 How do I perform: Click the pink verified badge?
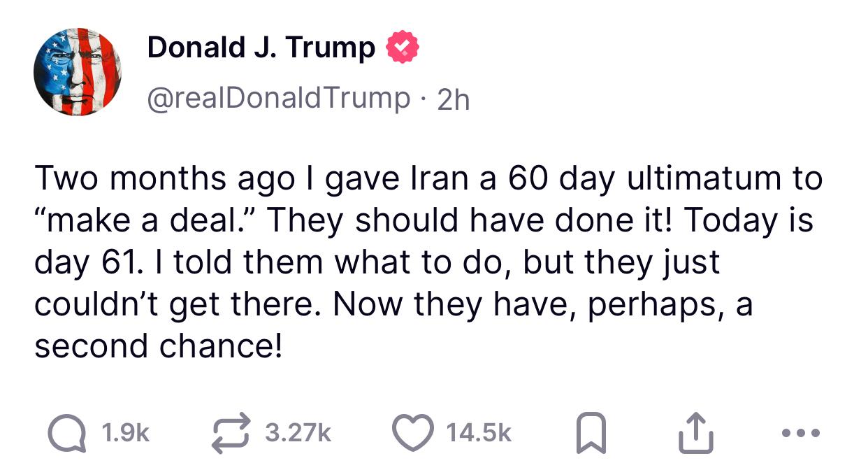pyautogui.click(x=400, y=48)
